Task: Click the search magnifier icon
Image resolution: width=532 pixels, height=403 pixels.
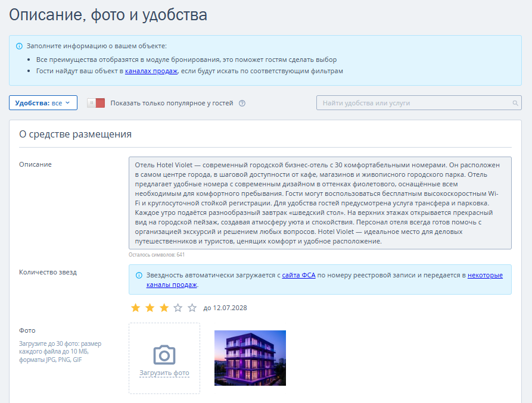Action: [515, 103]
